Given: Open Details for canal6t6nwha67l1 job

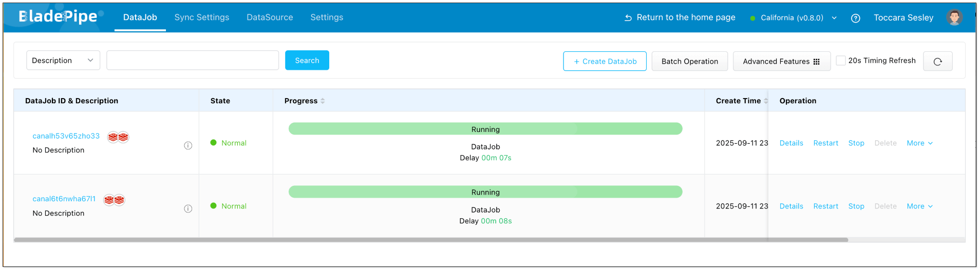Looking at the screenshot, I should point(791,206).
